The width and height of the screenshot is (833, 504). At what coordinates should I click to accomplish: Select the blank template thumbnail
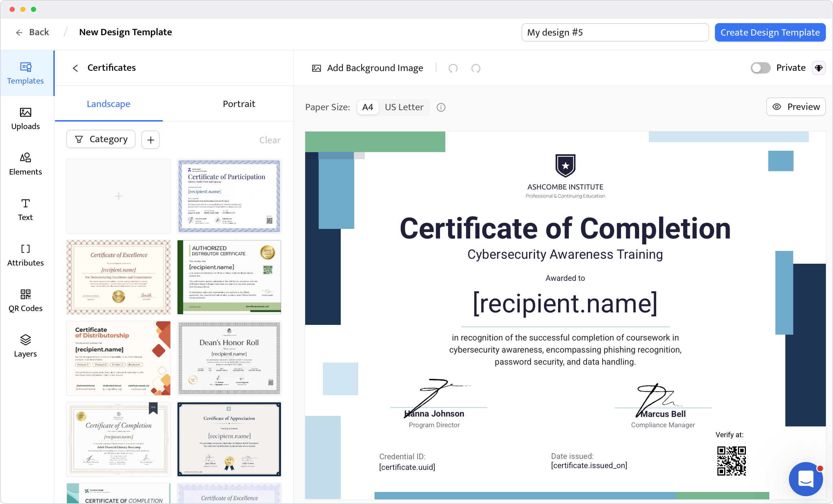[x=118, y=196]
